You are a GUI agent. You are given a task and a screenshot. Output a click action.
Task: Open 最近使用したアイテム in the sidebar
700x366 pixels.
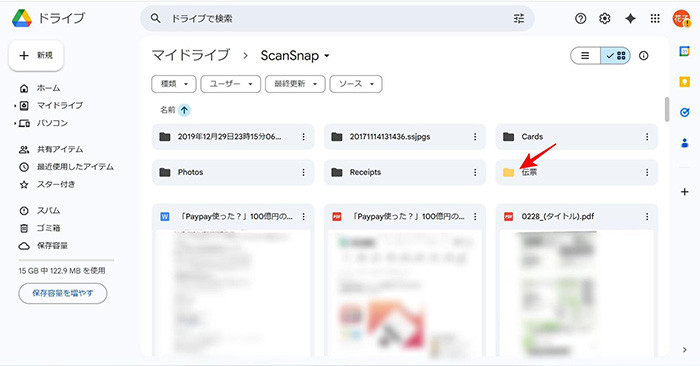tap(75, 167)
